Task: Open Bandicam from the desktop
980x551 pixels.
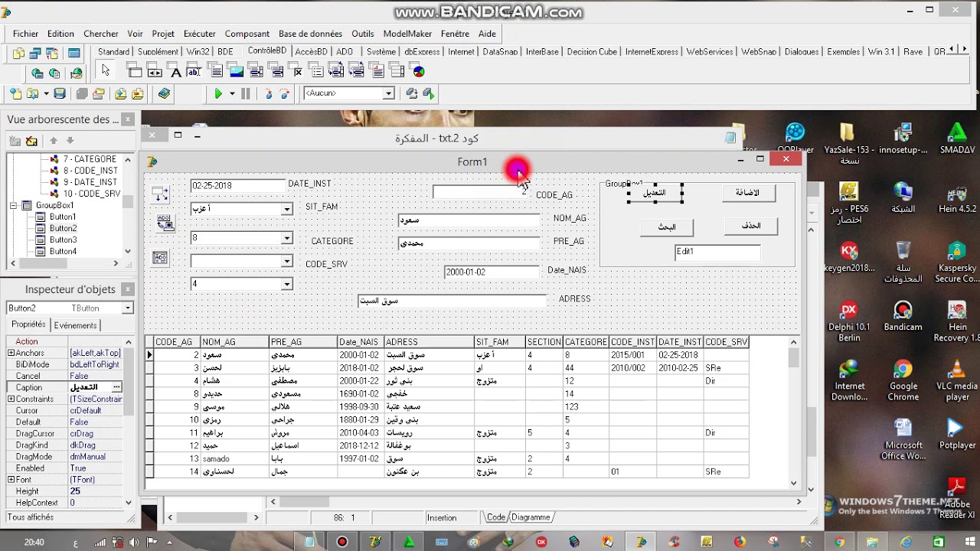Action: tap(903, 317)
